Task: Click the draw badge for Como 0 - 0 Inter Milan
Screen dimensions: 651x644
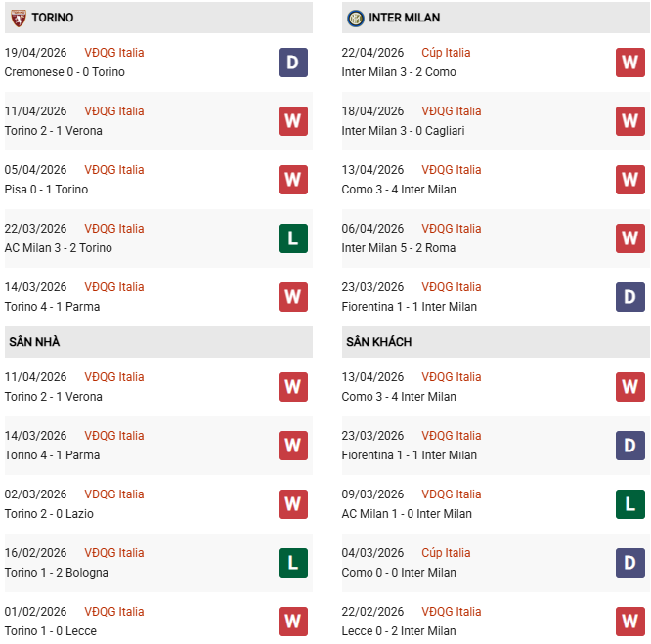Action: 630,563
